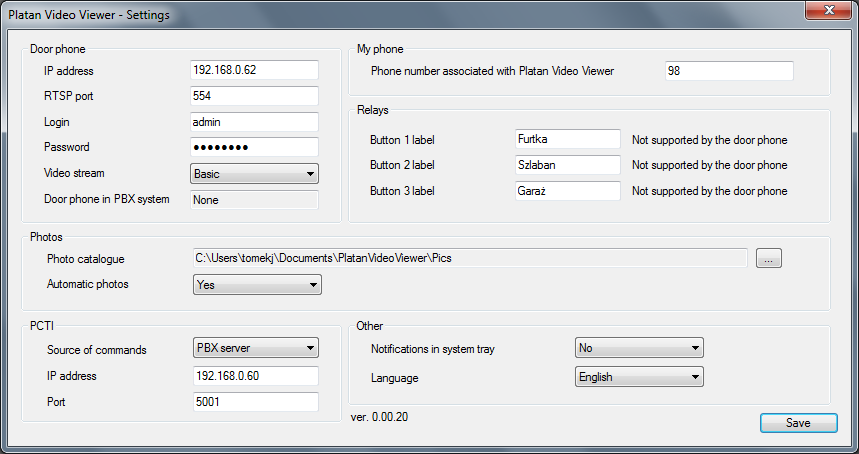
Task: Open the Language dropdown
Action: click(x=639, y=377)
